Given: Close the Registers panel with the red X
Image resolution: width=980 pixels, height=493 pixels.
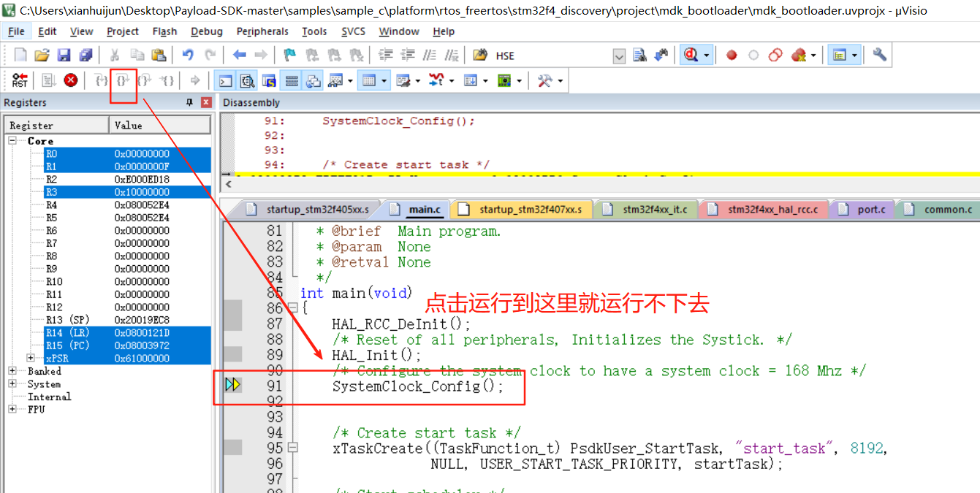Looking at the screenshot, I should [206, 102].
